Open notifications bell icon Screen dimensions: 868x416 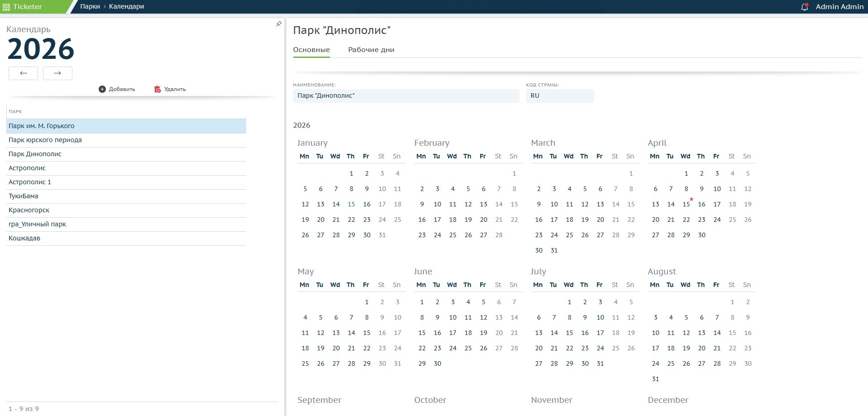coord(804,7)
